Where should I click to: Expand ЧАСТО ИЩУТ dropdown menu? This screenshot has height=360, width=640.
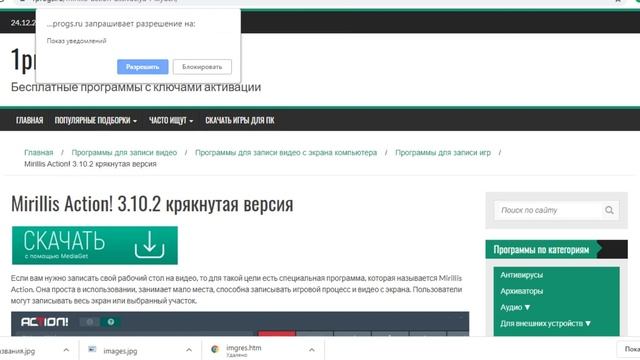pos(171,120)
